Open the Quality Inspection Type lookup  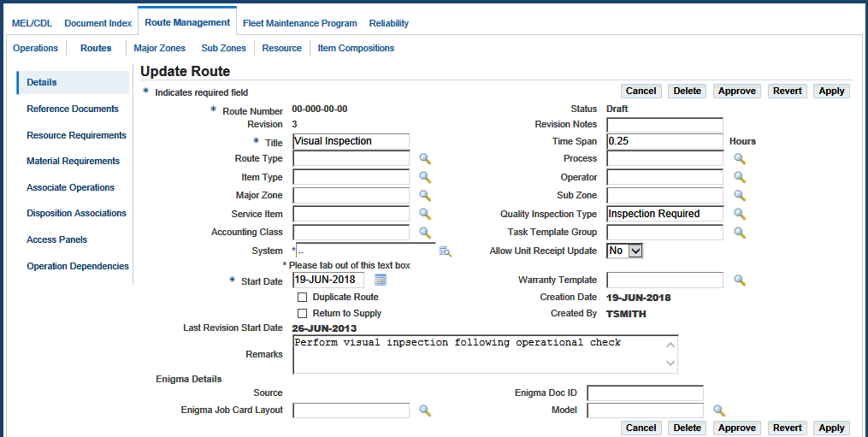[740, 214]
